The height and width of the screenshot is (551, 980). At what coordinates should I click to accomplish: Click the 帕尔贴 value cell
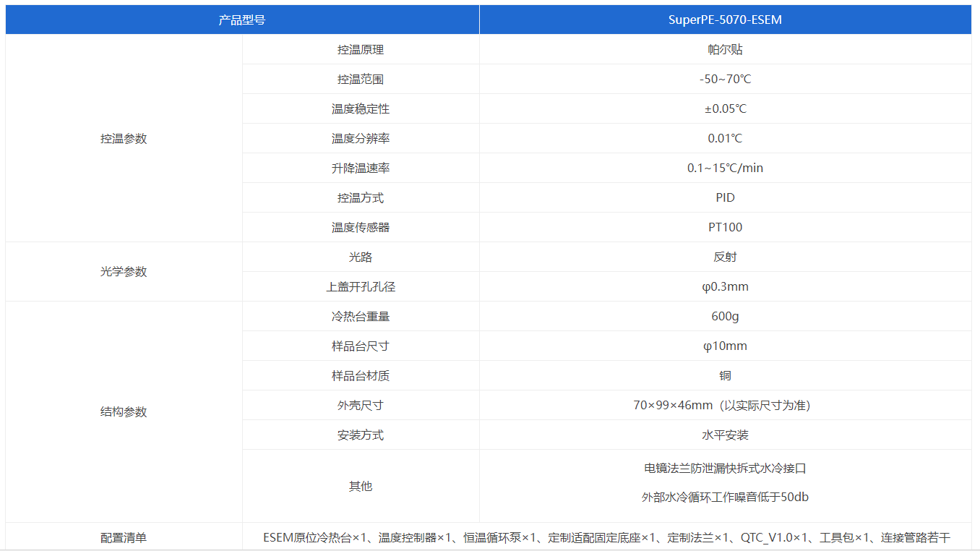[x=725, y=50]
